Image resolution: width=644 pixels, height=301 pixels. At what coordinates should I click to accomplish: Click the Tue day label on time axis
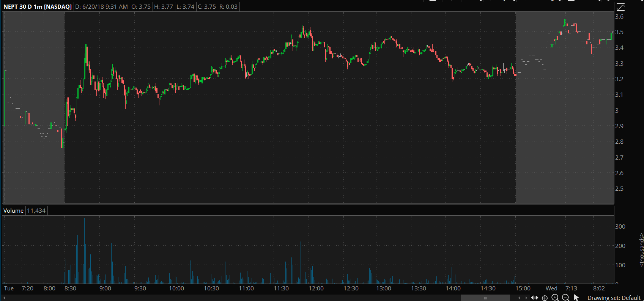pos(9,288)
